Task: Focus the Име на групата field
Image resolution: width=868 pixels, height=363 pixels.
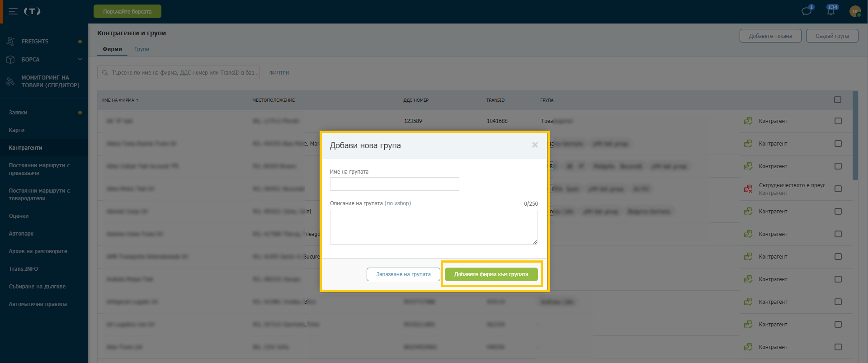Action: 395,184
